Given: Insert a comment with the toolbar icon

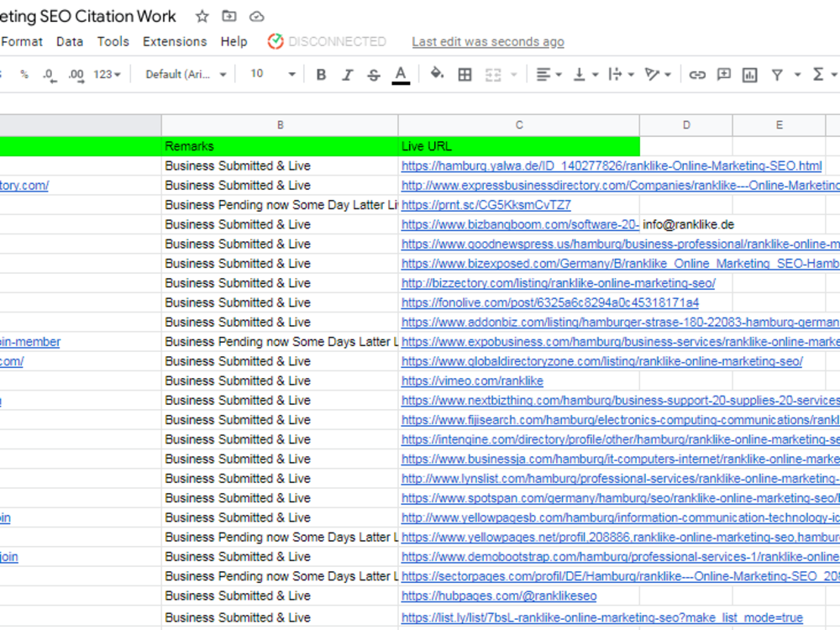Looking at the screenshot, I should [724, 75].
